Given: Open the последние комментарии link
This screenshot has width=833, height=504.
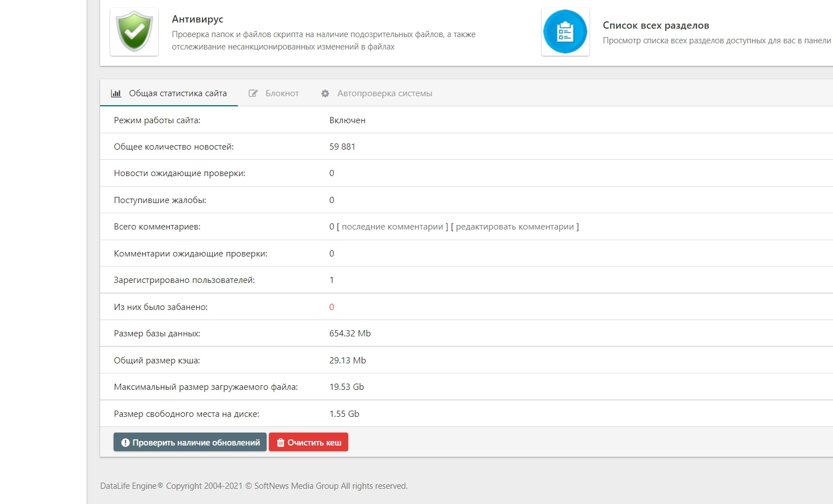Looking at the screenshot, I should pos(393,227).
